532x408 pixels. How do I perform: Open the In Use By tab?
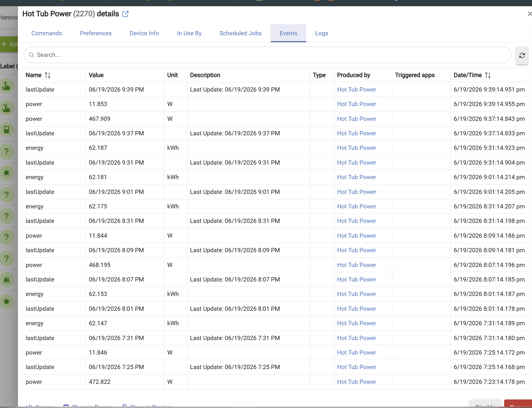point(189,33)
